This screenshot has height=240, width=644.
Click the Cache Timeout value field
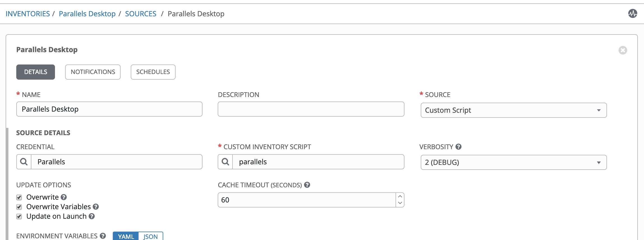coord(307,200)
